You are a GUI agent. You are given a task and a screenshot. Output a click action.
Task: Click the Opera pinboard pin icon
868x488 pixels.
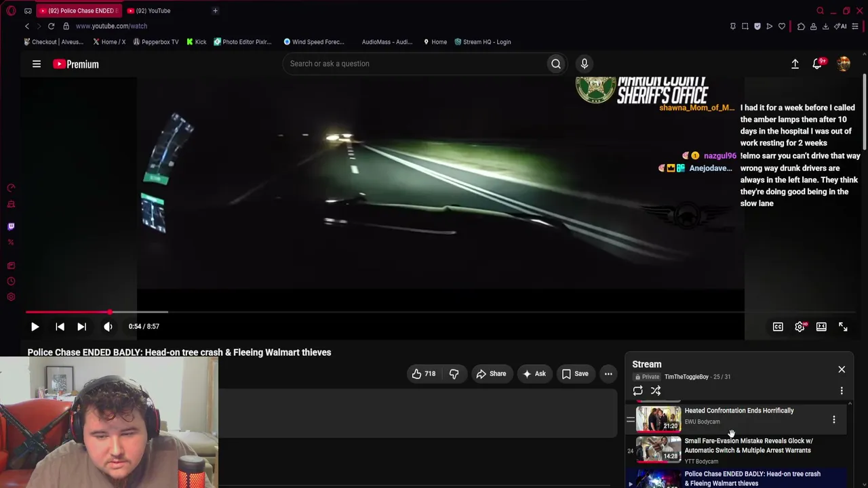click(732, 26)
